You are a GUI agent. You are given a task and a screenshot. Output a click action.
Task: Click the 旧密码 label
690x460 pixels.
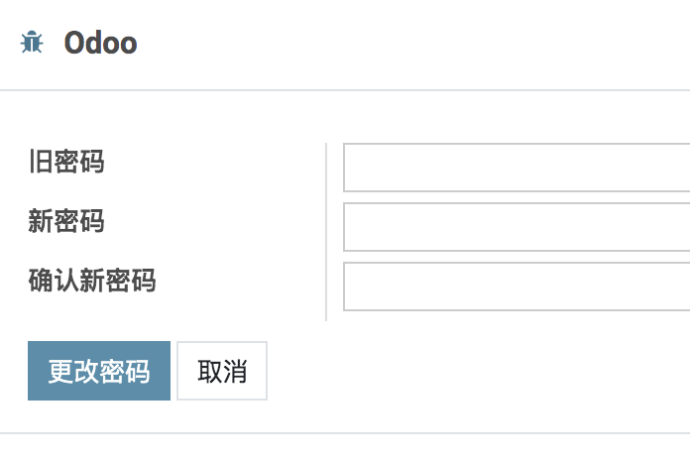[x=66, y=161]
